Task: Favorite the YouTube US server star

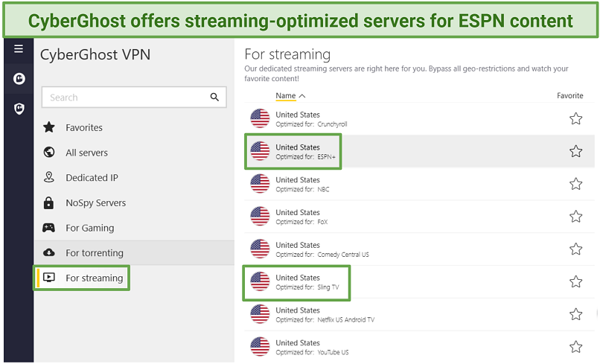Action: pyautogui.click(x=576, y=347)
